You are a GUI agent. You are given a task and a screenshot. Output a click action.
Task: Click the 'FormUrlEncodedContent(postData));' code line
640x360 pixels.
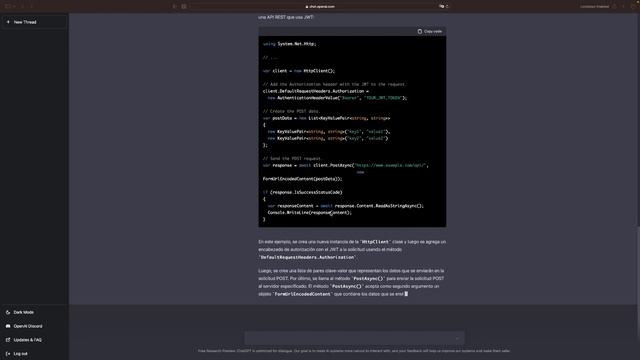coord(302,179)
